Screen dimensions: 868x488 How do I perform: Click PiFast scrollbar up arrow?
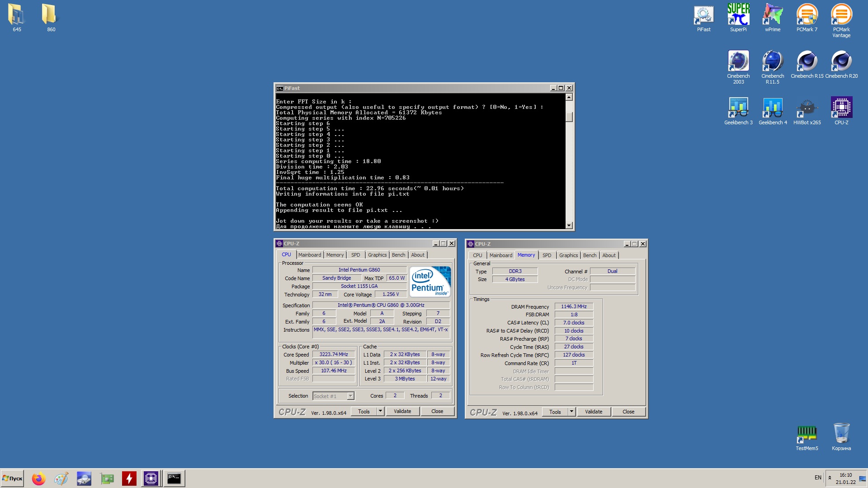[x=569, y=97]
